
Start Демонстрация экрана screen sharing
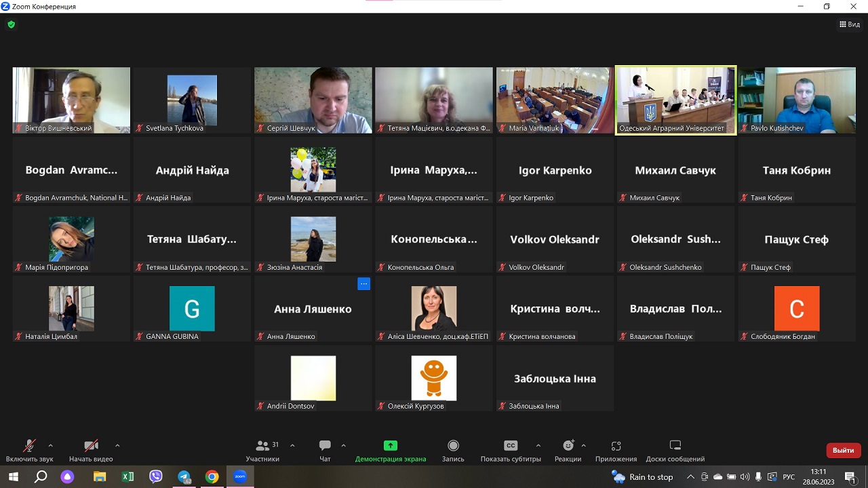pyautogui.click(x=390, y=446)
